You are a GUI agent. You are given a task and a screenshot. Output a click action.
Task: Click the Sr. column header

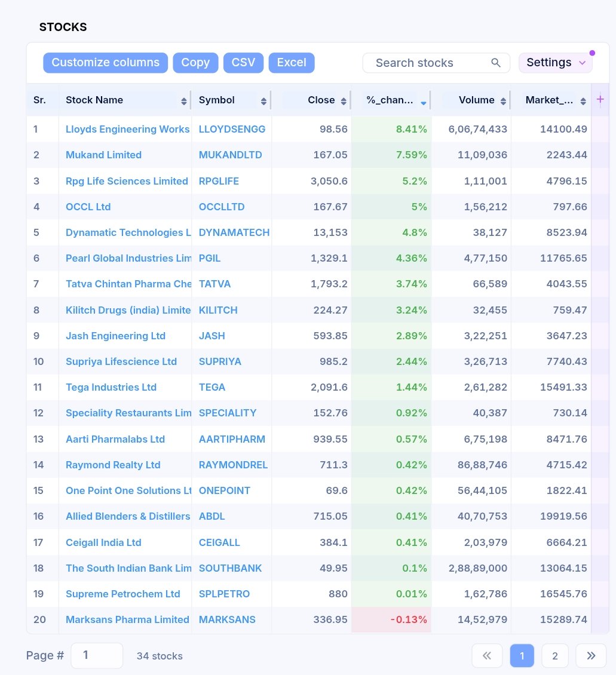pyautogui.click(x=39, y=100)
